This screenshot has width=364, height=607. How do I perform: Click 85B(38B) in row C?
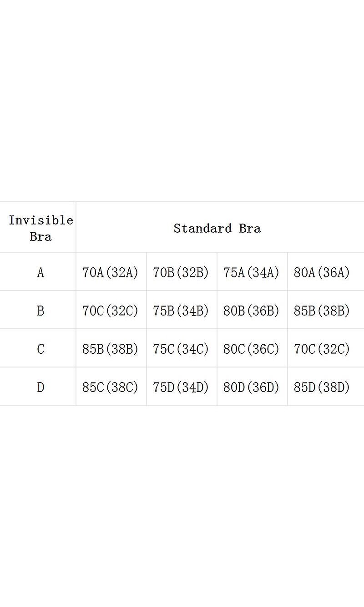point(110,349)
